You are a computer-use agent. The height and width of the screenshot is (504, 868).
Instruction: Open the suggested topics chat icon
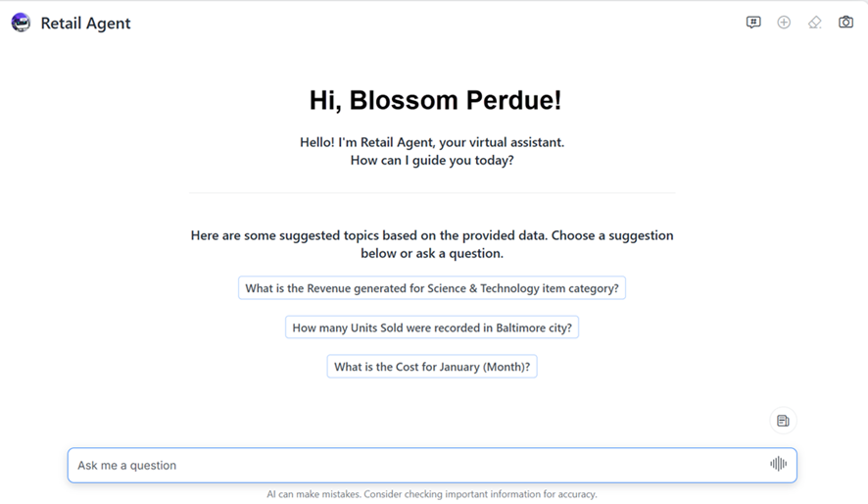[x=753, y=23]
